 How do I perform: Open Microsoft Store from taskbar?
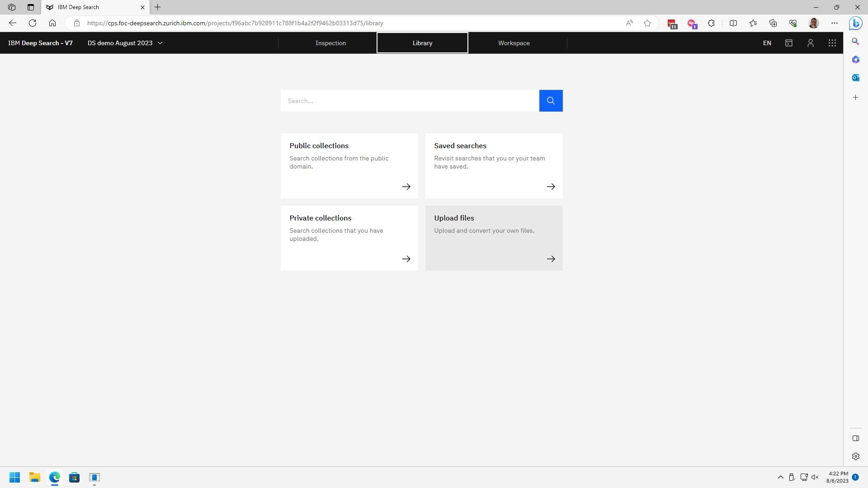75,478
